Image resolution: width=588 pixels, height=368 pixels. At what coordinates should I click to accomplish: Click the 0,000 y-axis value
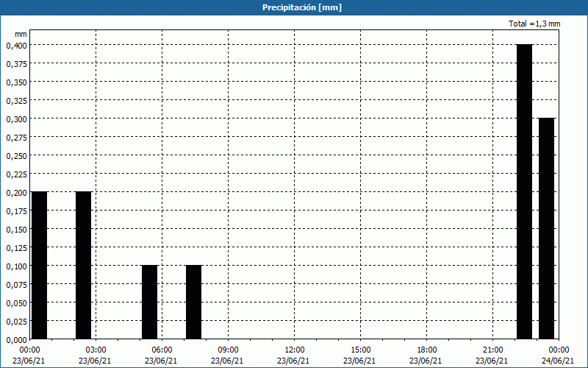[x=16, y=340]
